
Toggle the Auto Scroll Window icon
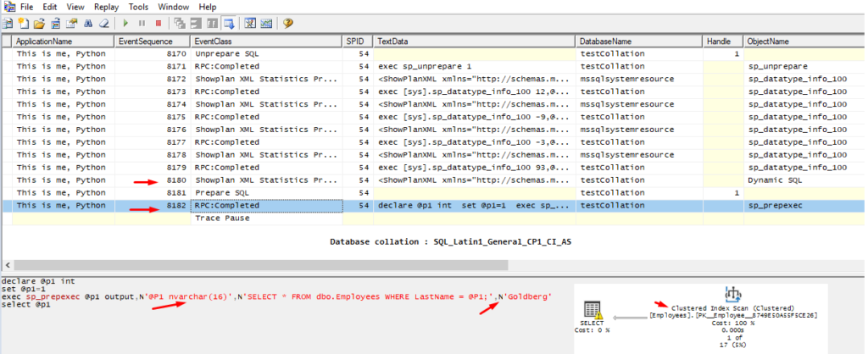click(228, 23)
